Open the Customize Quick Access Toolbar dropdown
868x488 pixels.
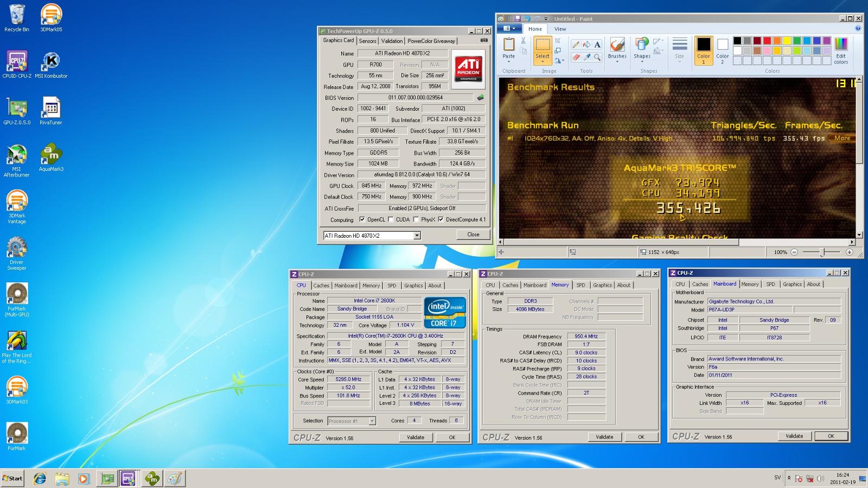point(546,18)
